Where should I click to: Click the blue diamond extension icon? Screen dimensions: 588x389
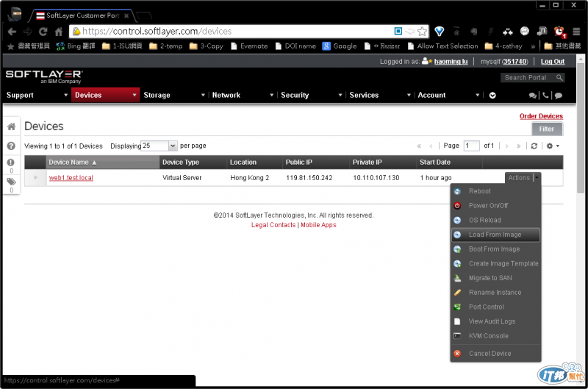point(439,32)
